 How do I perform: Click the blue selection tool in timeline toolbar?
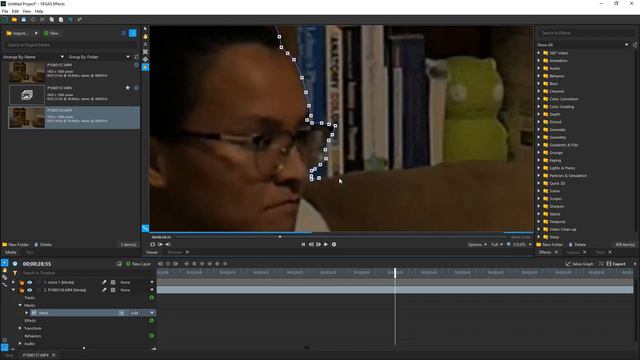coord(4,263)
